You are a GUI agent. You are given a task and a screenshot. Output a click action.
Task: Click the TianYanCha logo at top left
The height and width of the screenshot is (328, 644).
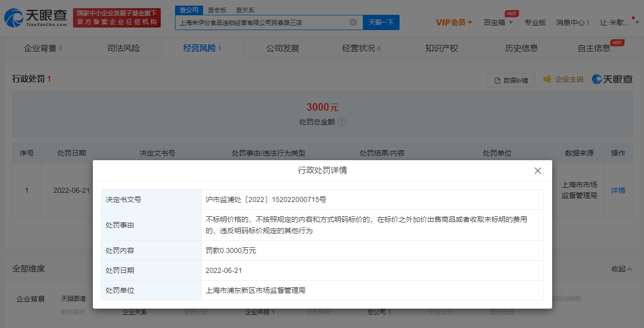click(x=35, y=18)
